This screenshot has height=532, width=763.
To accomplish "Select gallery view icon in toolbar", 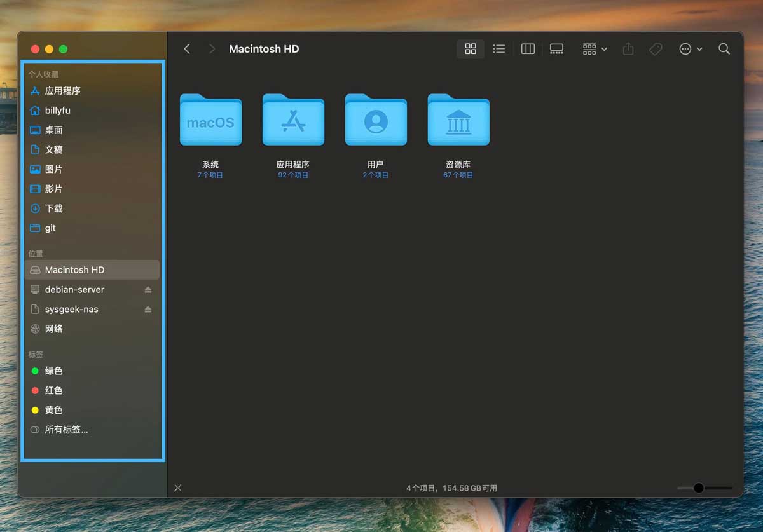I will [x=556, y=49].
